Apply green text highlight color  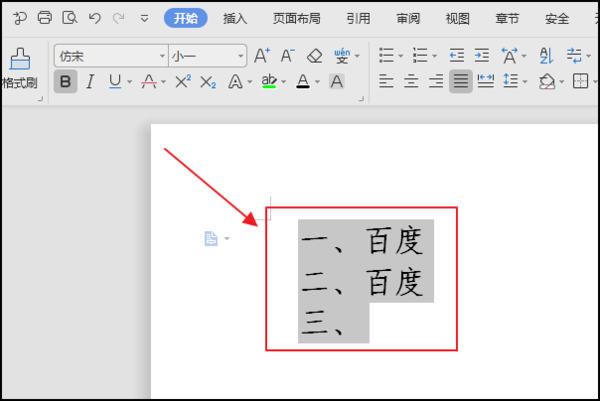269,82
